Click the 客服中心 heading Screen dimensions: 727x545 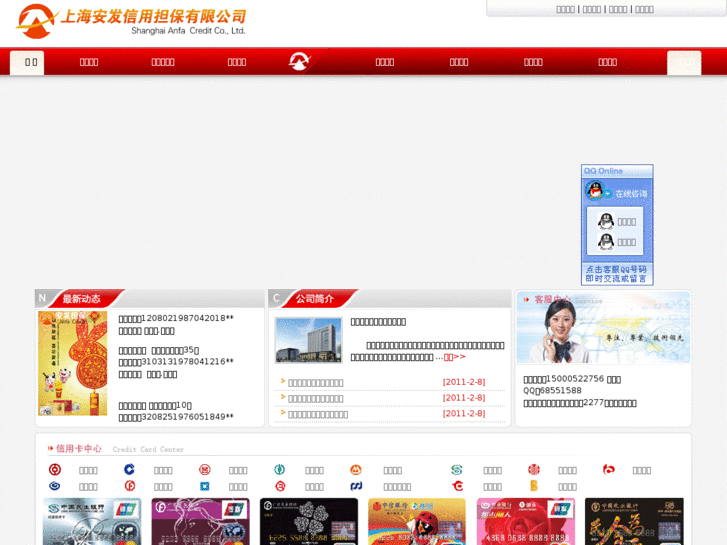[552, 300]
